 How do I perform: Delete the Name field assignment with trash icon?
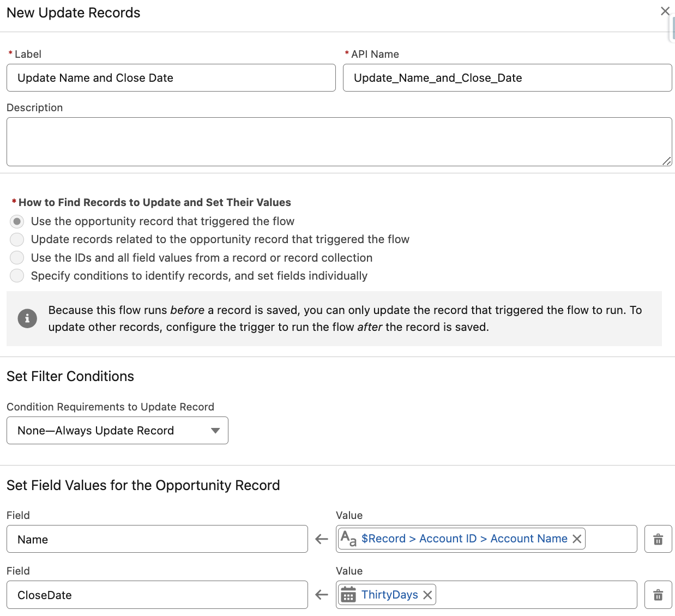pyautogui.click(x=658, y=539)
